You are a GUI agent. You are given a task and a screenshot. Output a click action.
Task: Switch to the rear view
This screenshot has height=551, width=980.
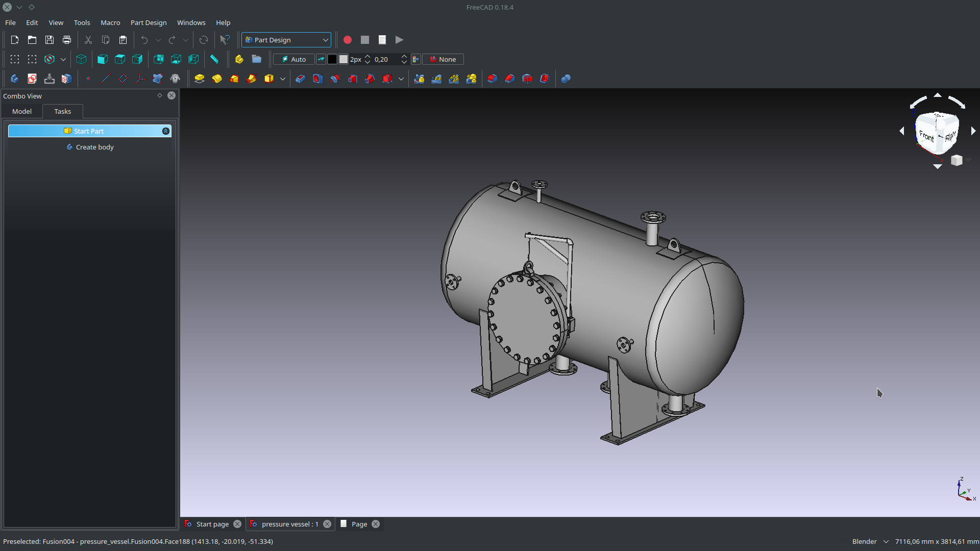(x=159, y=59)
